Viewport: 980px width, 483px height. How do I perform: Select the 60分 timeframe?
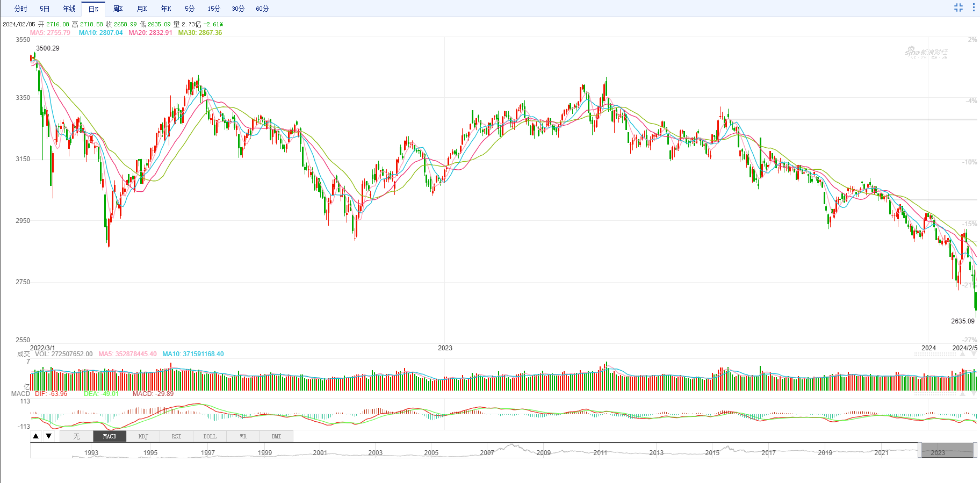click(262, 9)
